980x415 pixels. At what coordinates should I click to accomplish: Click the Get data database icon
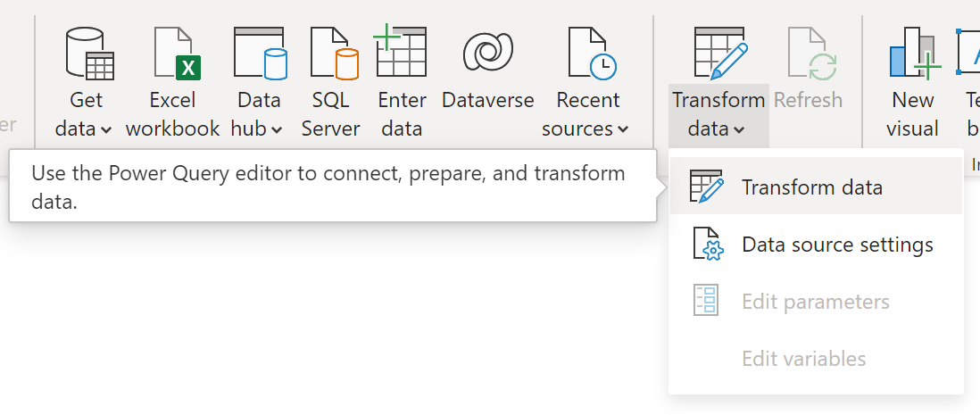click(x=89, y=54)
